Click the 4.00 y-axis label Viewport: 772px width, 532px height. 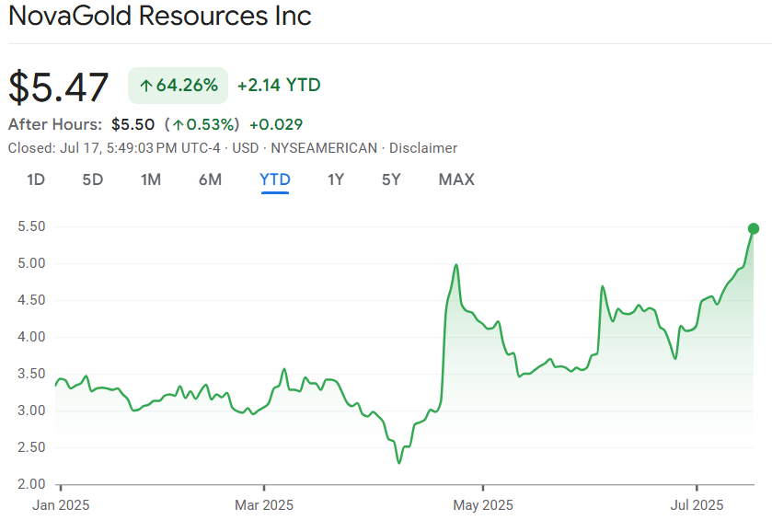coord(31,337)
